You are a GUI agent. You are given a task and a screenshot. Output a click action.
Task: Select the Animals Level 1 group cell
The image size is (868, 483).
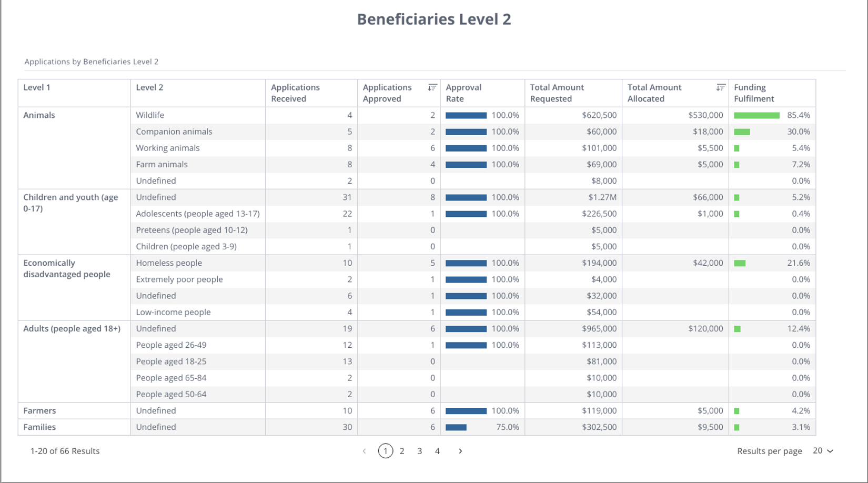pyautogui.click(x=39, y=115)
